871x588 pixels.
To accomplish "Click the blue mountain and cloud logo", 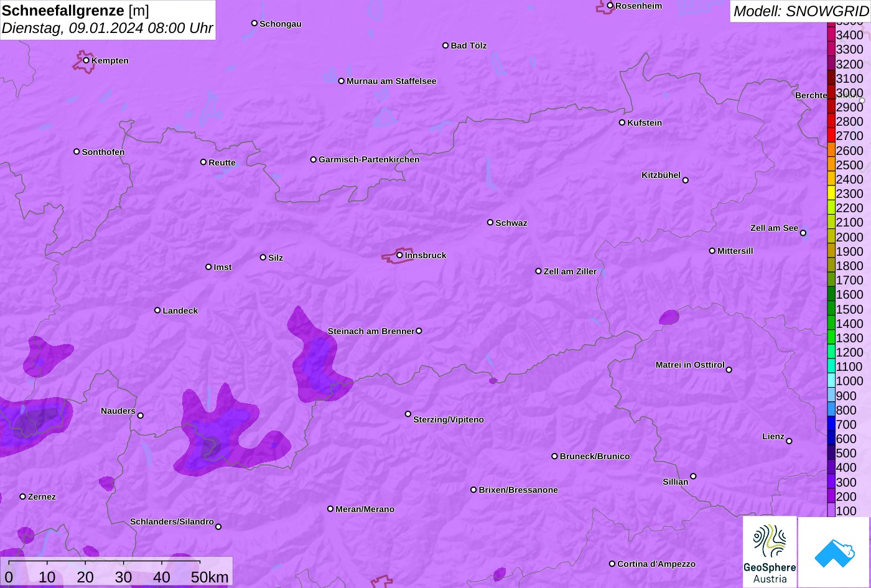I will pyautogui.click(x=834, y=552).
